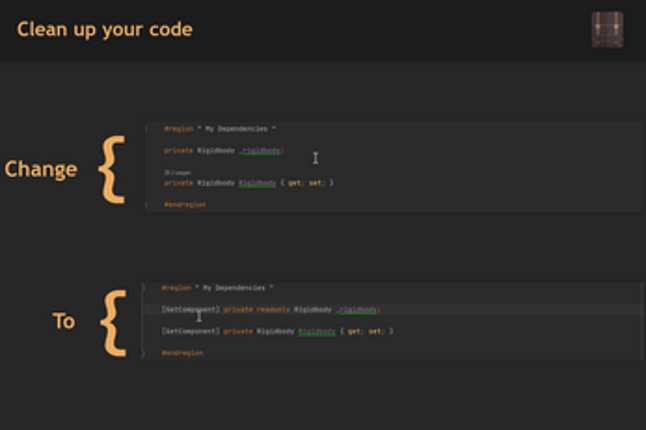
Task: Click the "To" label
Action: coord(64,321)
